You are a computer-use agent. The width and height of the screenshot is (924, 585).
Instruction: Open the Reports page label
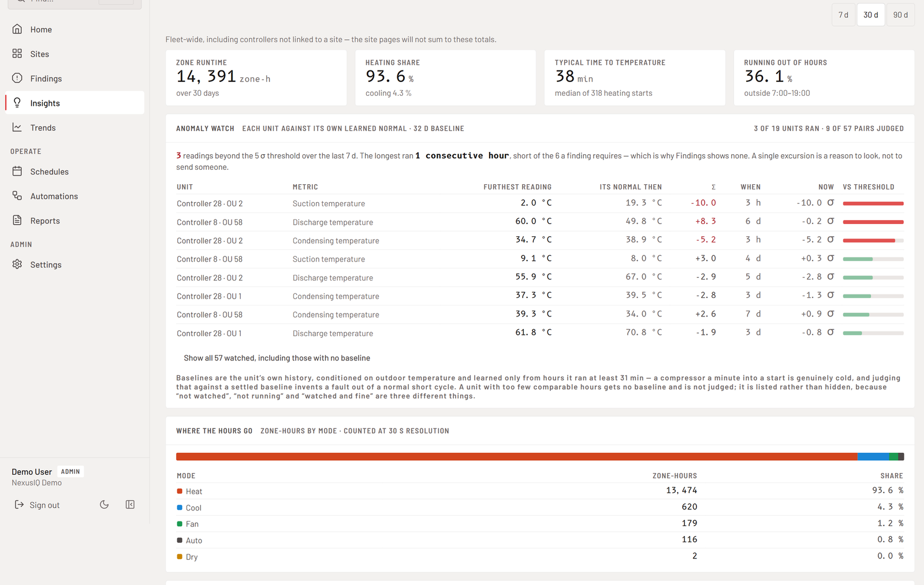[45, 221]
